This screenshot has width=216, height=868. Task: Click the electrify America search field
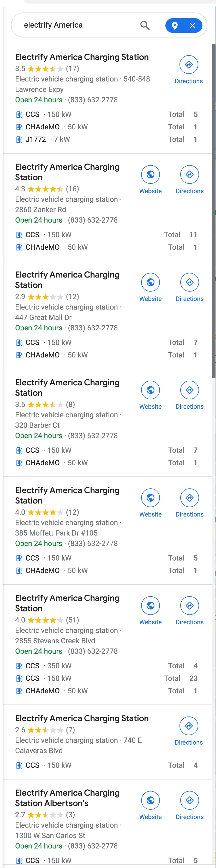tap(79, 25)
